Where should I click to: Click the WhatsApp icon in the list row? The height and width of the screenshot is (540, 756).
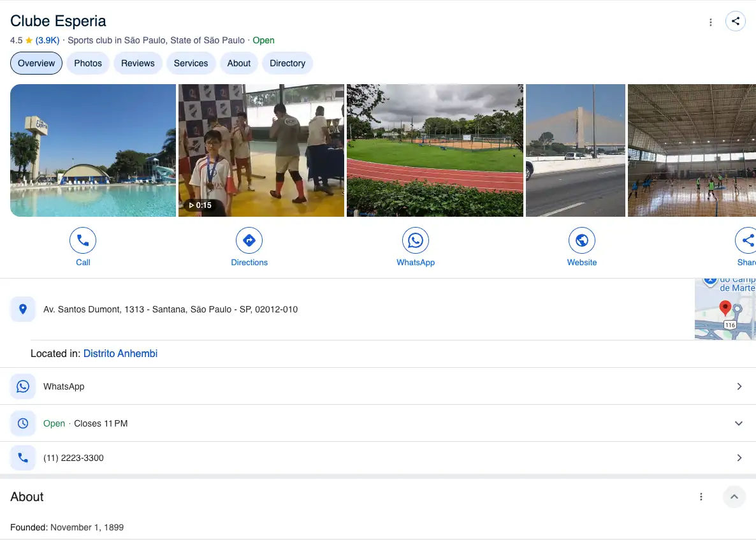[x=23, y=386]
